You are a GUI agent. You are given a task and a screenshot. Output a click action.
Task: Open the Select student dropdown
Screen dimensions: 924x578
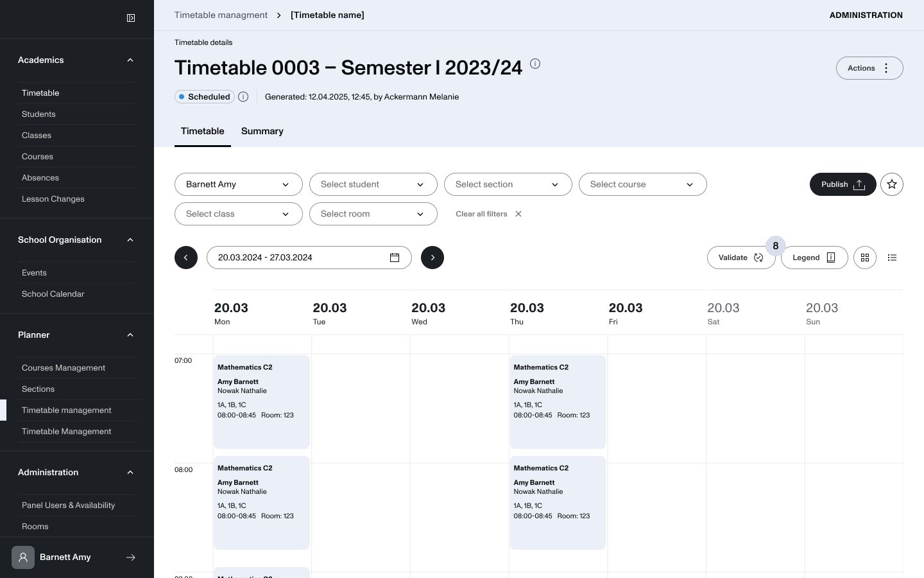pos(373,184)
